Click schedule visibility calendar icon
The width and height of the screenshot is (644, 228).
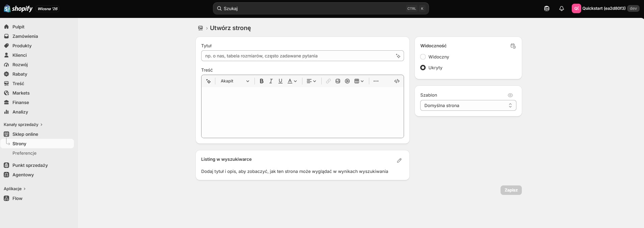[513, 46]
